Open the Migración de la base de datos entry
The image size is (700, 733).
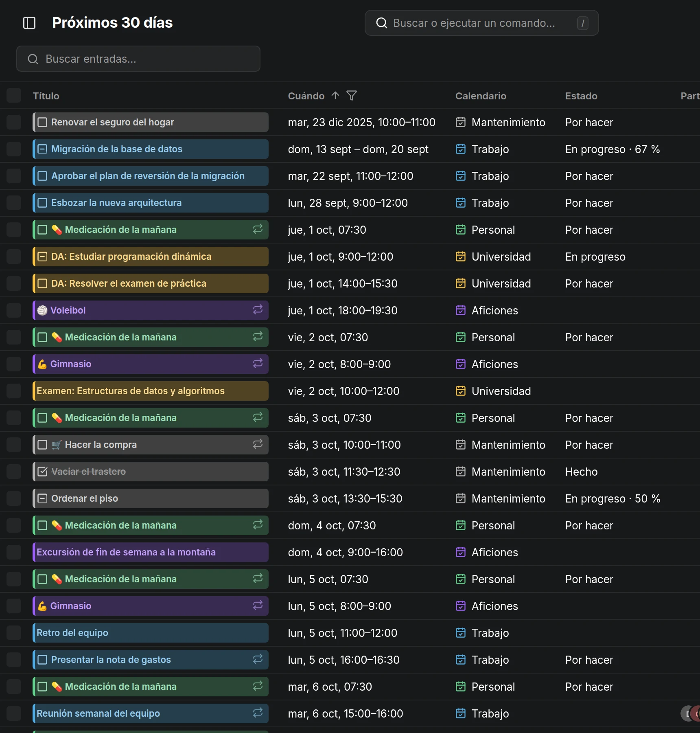(x=151, y=149)
